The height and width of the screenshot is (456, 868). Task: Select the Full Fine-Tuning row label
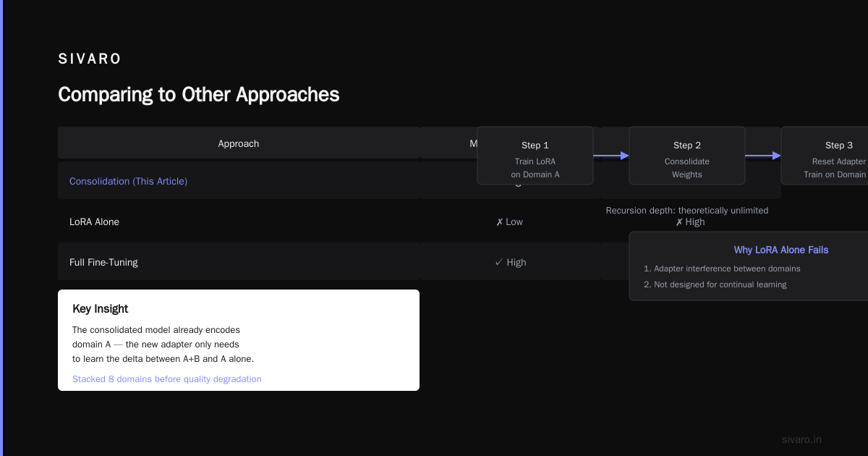coord(103,263)
